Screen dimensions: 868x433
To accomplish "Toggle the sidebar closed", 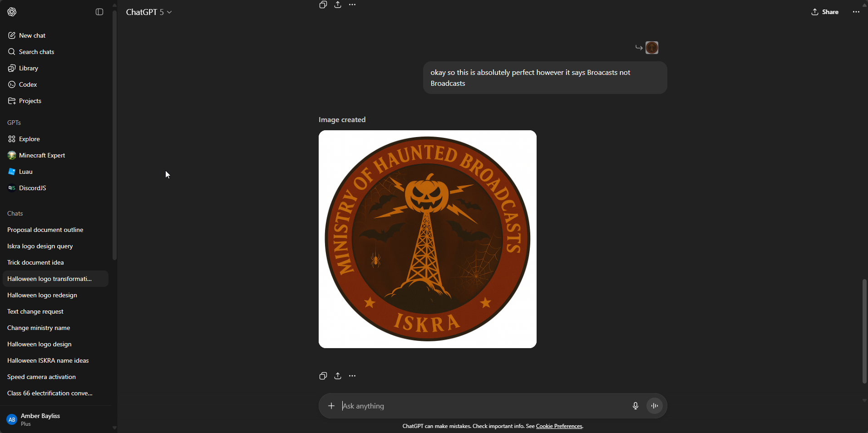I will click(99, 12).
